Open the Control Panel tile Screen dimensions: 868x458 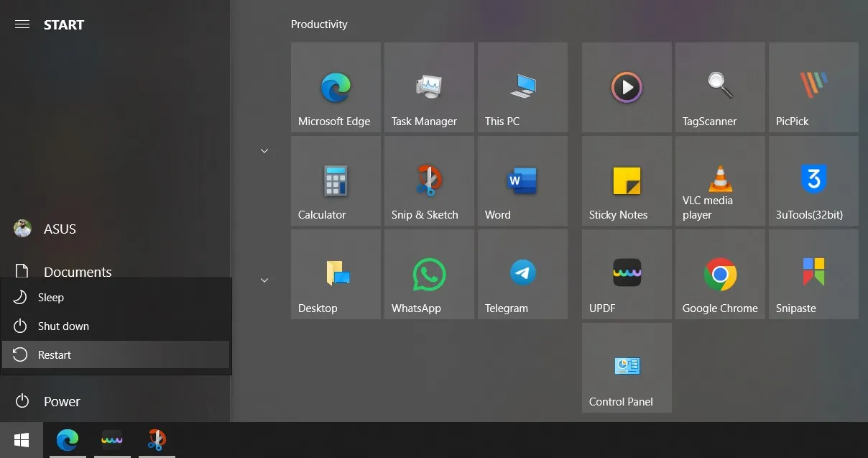coord(627,367)
